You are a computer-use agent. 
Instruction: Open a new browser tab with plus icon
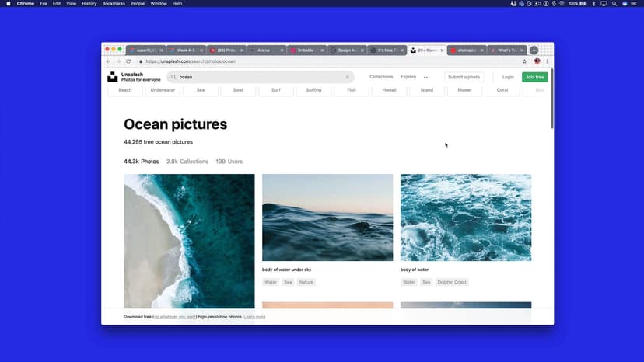534,50
